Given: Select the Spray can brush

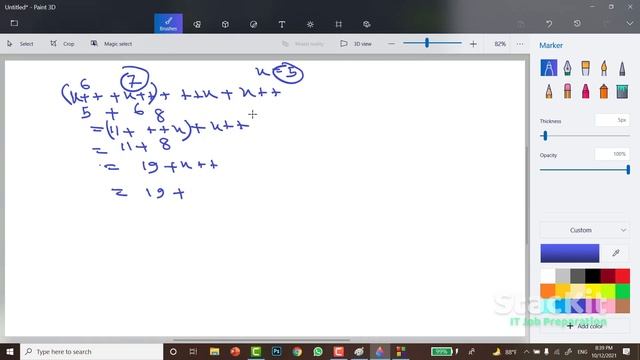Looking at the screenshot, I should [604, 91].
